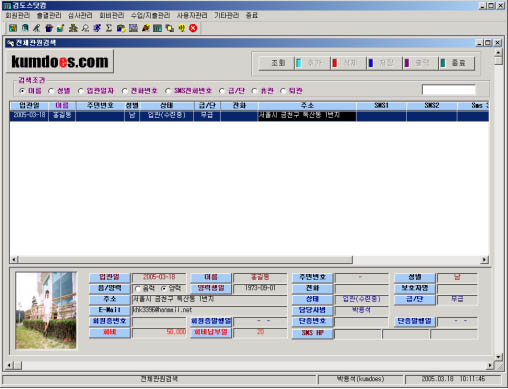Open the 회원관리 menu
The height and width of the screenshot is (389, 508).
pos(17,16)
